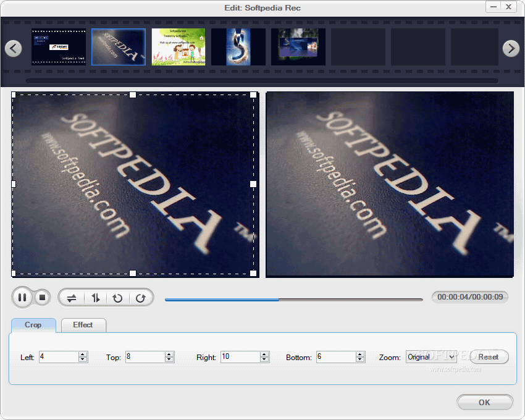
Task: Decrease the Bottom crop value
Action: 360,359
